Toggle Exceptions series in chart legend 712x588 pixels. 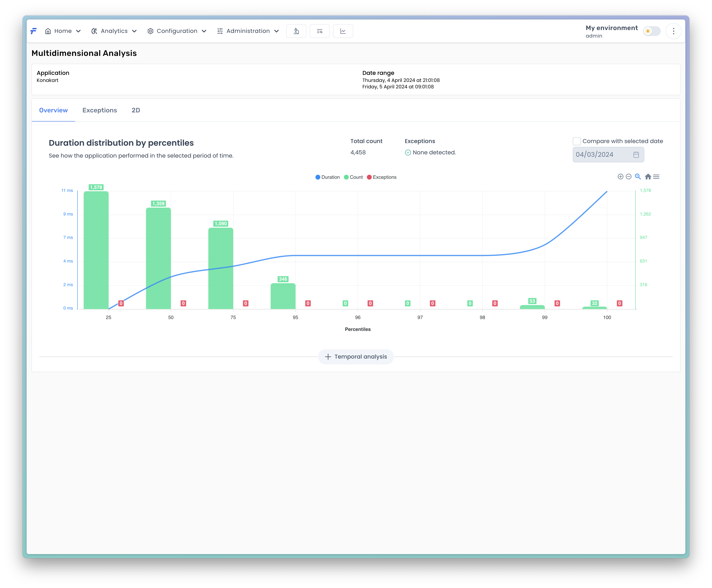pos(382,177)
